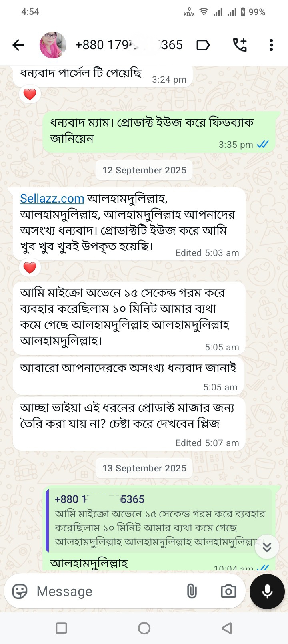Tap the 12 September 2025 date chip
Screen dimensions: 288x644
coord(144,171)
